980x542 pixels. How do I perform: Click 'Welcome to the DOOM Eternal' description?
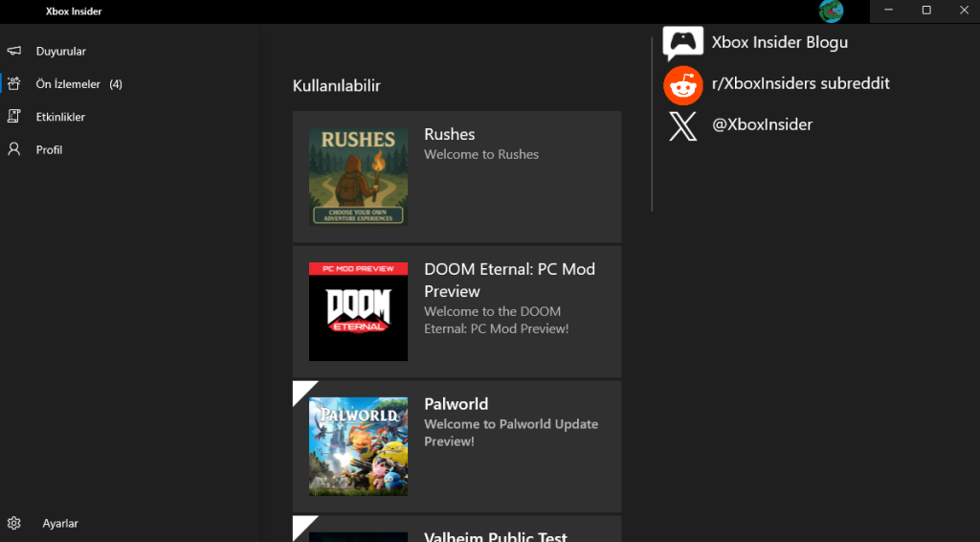pyautogui.click(x=497, y=320)
